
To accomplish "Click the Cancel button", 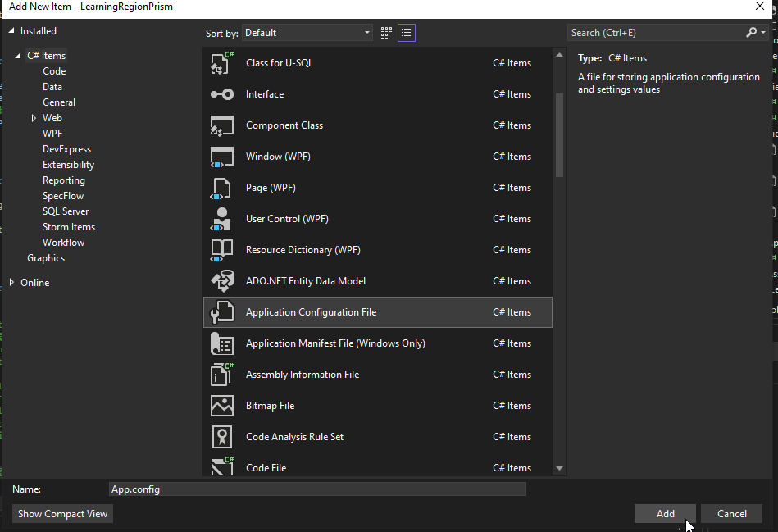I will (x=732, y=514).
